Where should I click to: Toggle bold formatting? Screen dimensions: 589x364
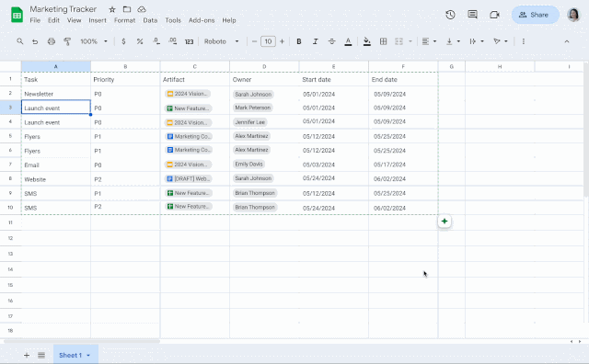pyautogui.click(x=299, y=41)
